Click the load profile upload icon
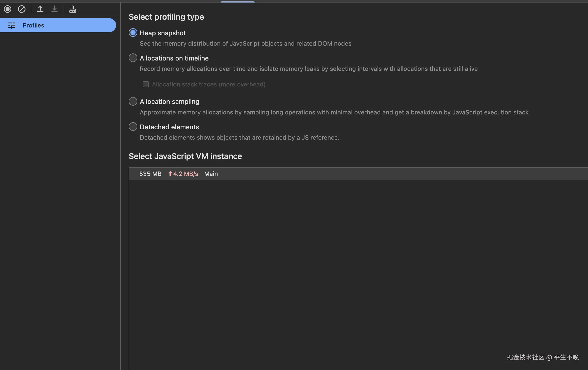This screenshot has height=370, width=588. [40, 9]
